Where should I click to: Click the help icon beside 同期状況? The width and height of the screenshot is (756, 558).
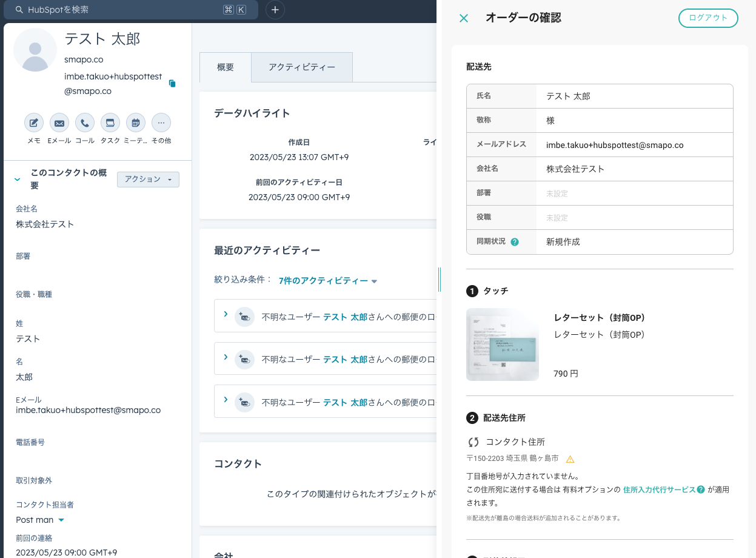click(515, 242)
